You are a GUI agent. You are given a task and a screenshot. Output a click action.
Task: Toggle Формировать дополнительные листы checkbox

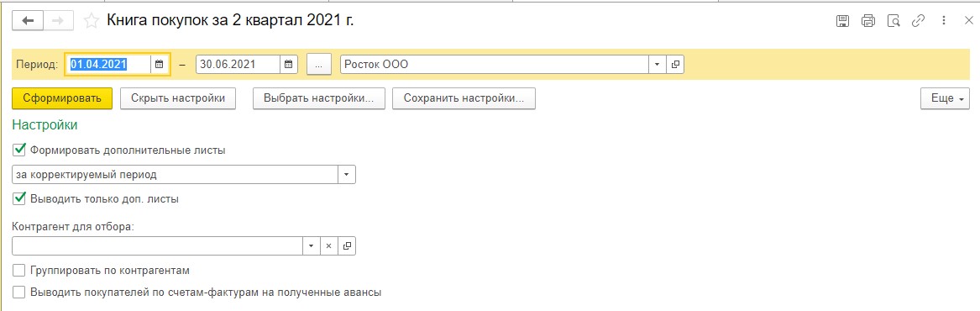[18, 150]
